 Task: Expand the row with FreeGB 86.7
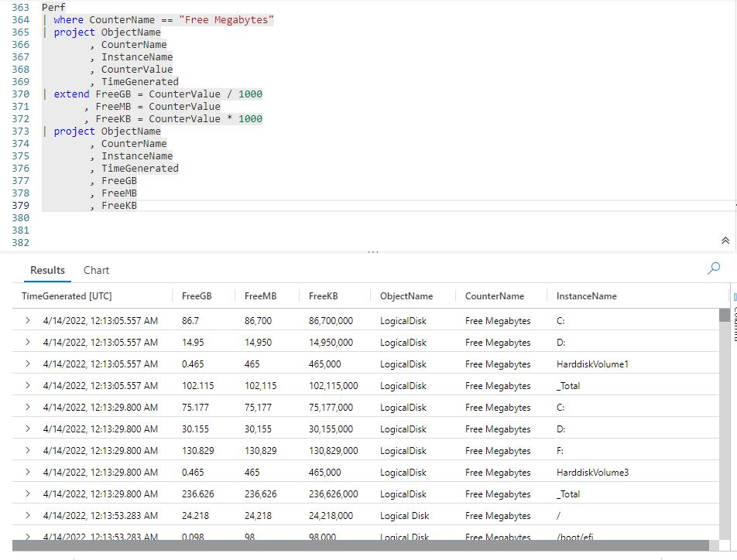pyautogui.click(x=28, y=320)
